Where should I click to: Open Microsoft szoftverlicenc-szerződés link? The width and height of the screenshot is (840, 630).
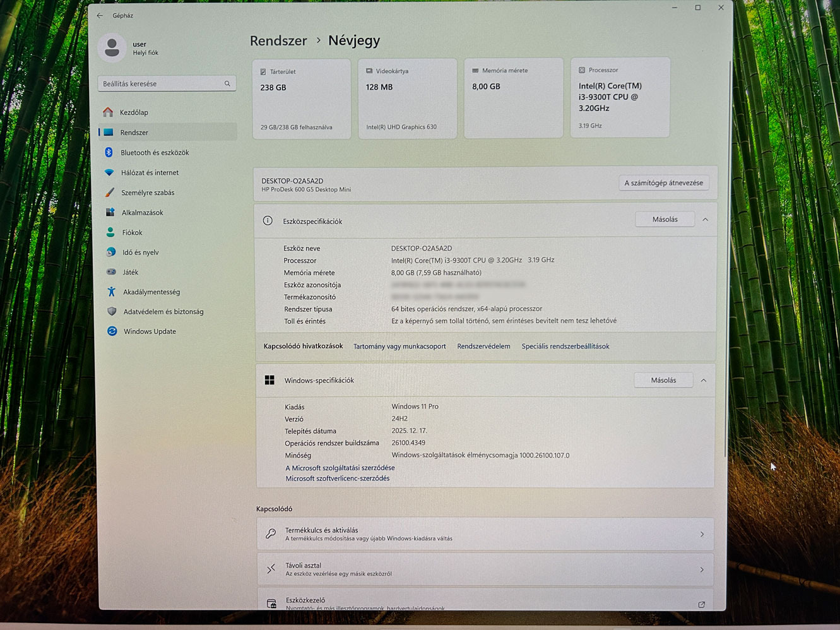338,478
